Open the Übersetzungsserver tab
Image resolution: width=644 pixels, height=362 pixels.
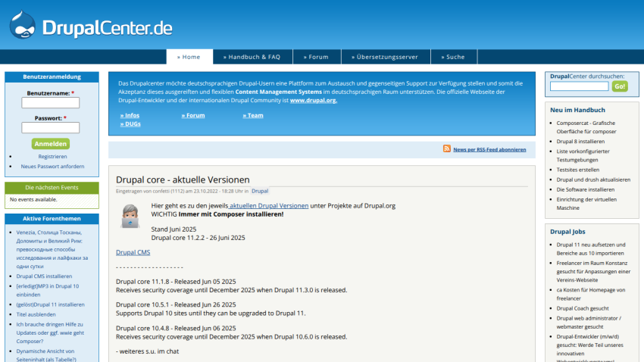pyautogui.click(x=385, y=57)
